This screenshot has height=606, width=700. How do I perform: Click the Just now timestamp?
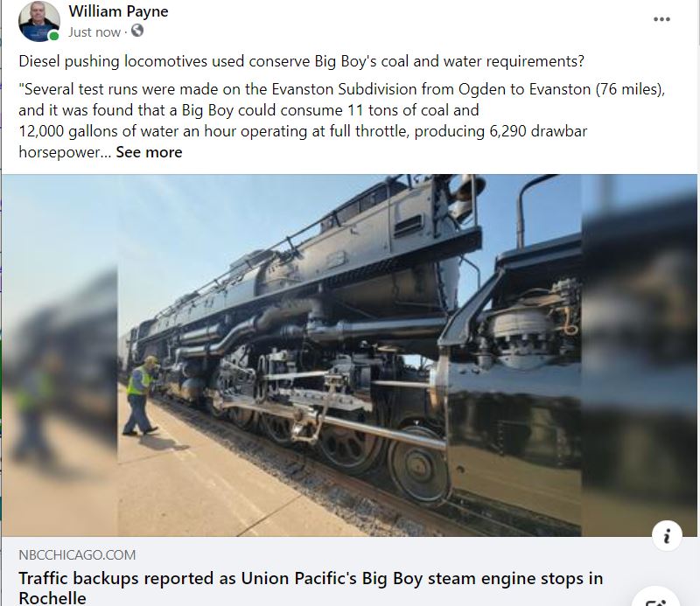[x=94, y=32]
